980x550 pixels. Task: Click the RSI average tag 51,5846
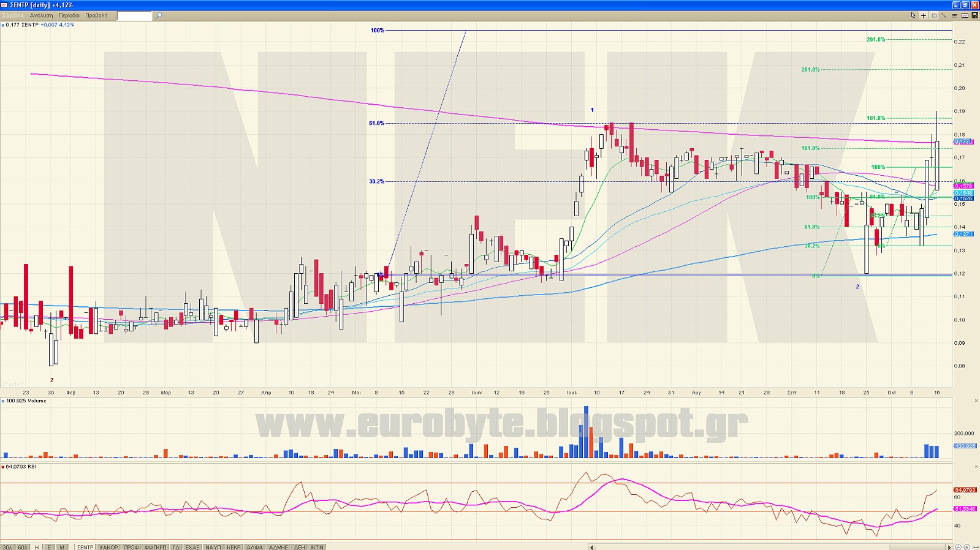click(x=965, y=509)
